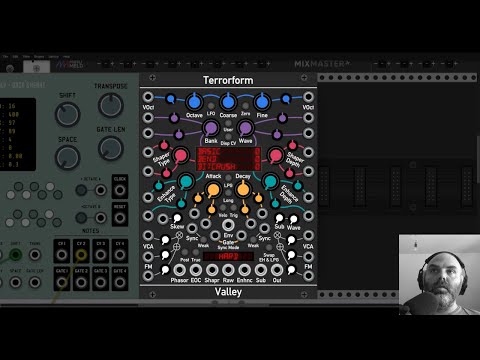Screen dimensions: 480x360
Task: Open the Engine menu
Action: pyautogui.click(x=39, y=57)
